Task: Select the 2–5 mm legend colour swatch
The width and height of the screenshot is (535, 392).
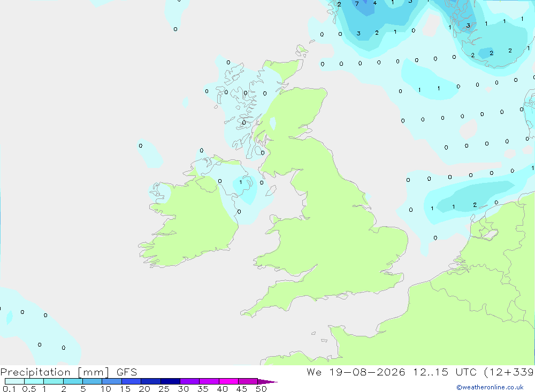Action: click(73, 381)
